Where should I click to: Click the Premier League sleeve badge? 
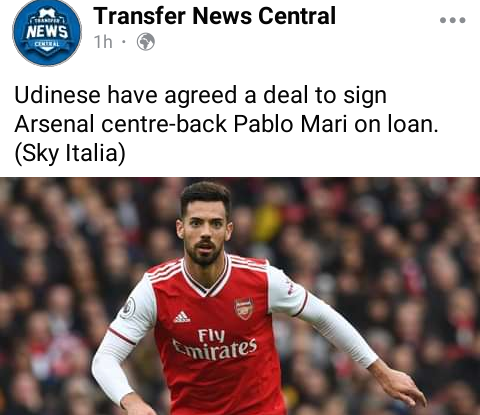pos(128,308)
